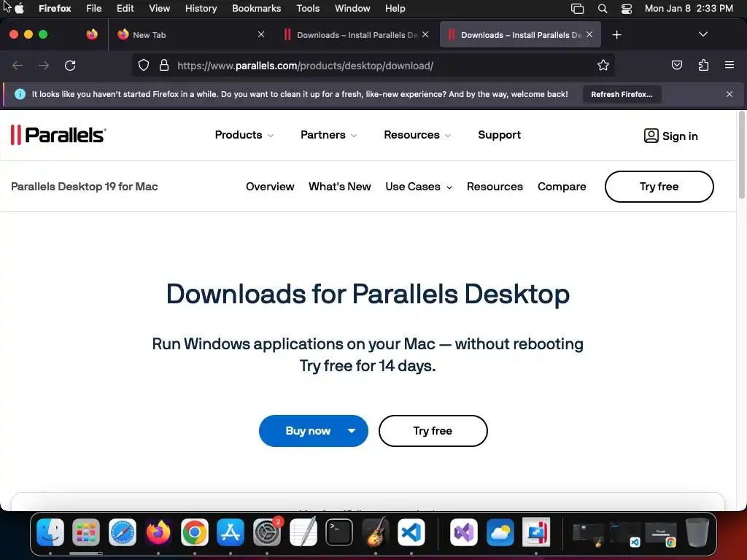The height and width of the screenshot is (560, 747).
Task: Click Refresh Firefox button
Action: click(x=622, y=94)
